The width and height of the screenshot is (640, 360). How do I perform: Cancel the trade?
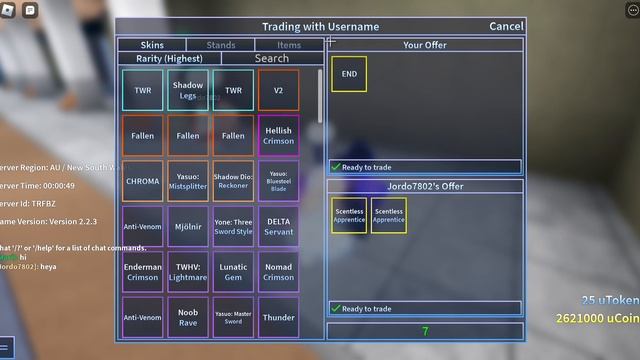click(506, 26)
